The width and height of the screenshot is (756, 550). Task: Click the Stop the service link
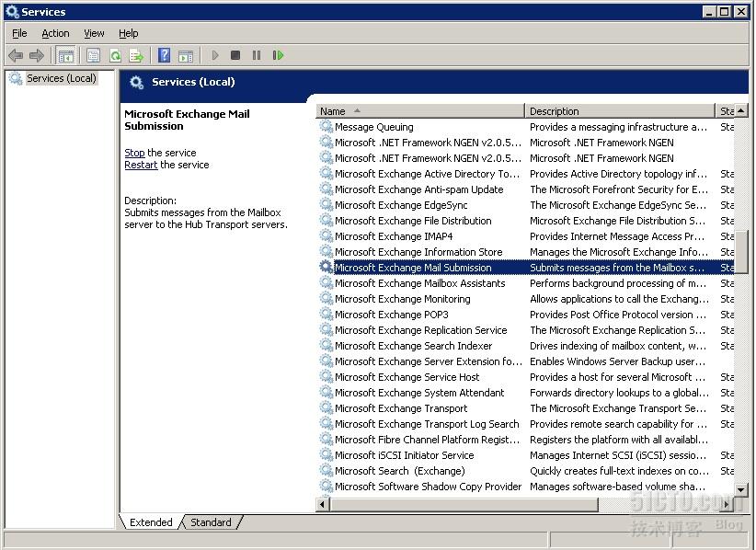[134, 153]
